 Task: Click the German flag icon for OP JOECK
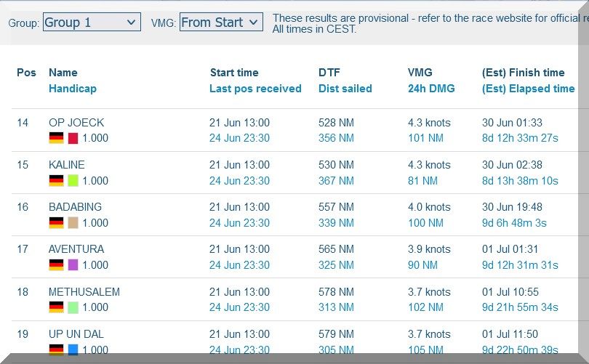56,138
